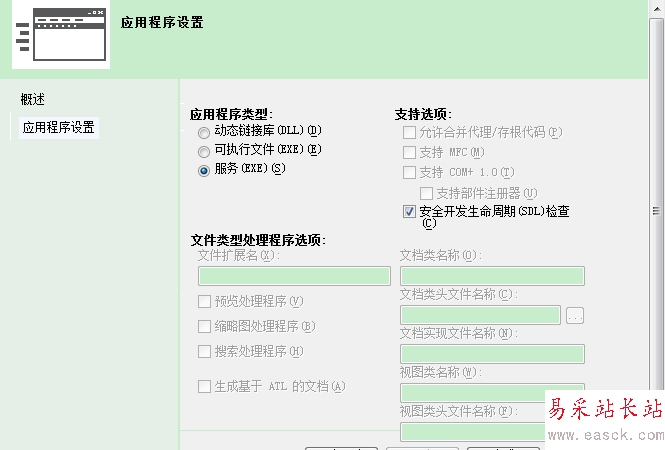Click the 文件扩展名 input field
The image size is (665, 450).
pyautogui.click(x=294, y=276)
